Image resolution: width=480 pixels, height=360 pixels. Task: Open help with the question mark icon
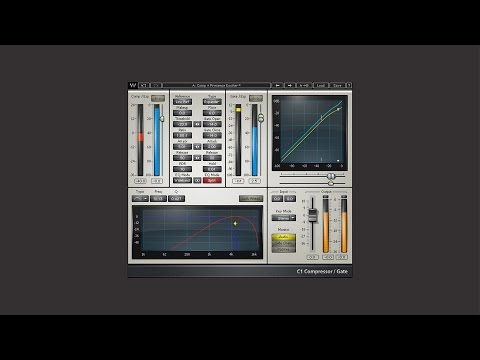coord(349,85)
